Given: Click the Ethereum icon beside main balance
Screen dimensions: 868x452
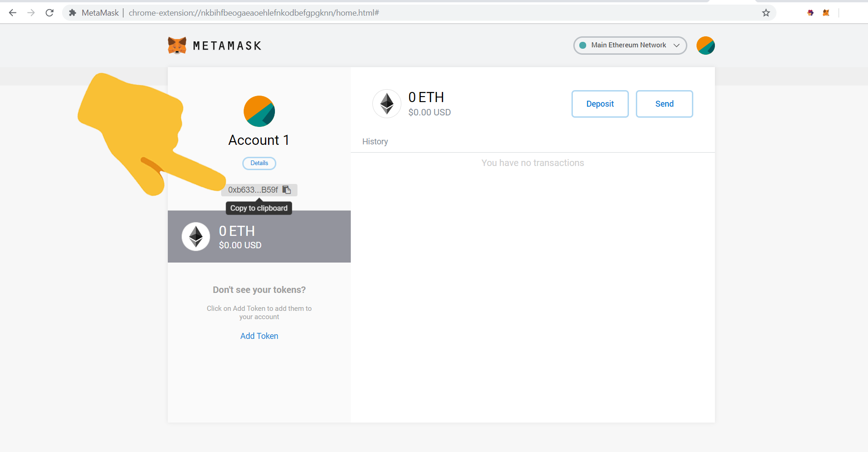Looking at the screenshot, I should click(387, 103).
